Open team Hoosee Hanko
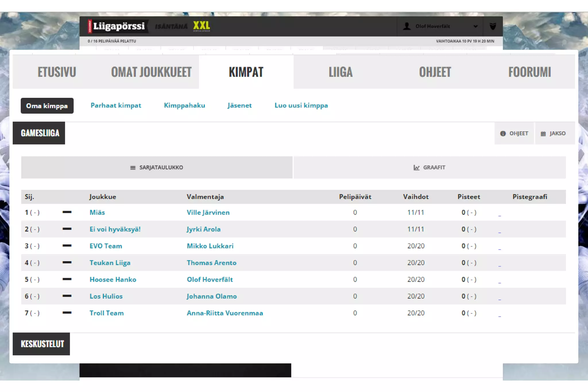 tap(113, 279)
